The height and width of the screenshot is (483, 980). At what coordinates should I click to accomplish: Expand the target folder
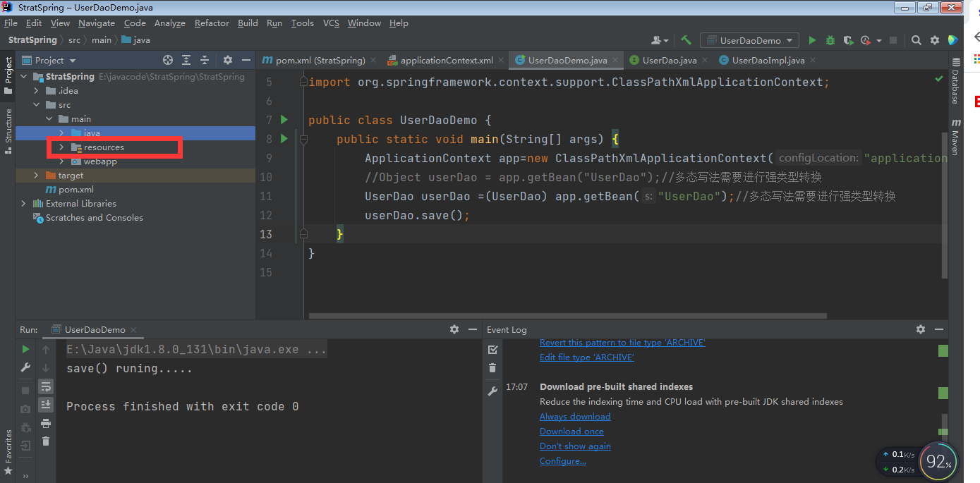37,176
